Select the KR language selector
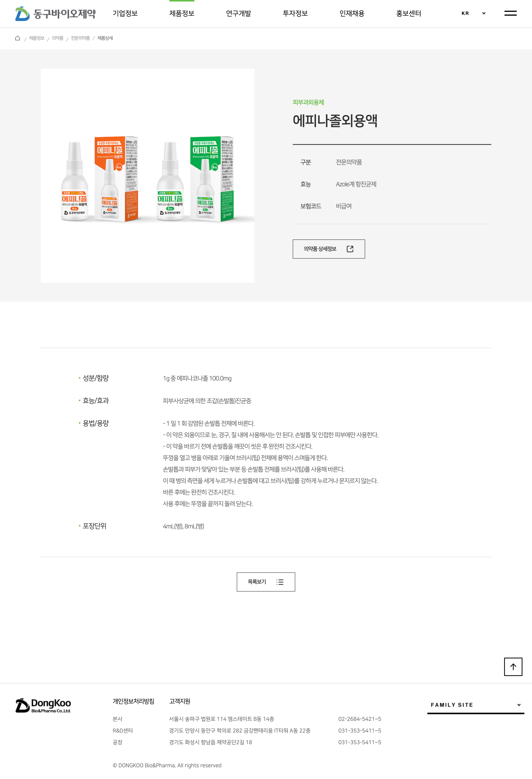532x779 pixels. [x=473, y=13]
